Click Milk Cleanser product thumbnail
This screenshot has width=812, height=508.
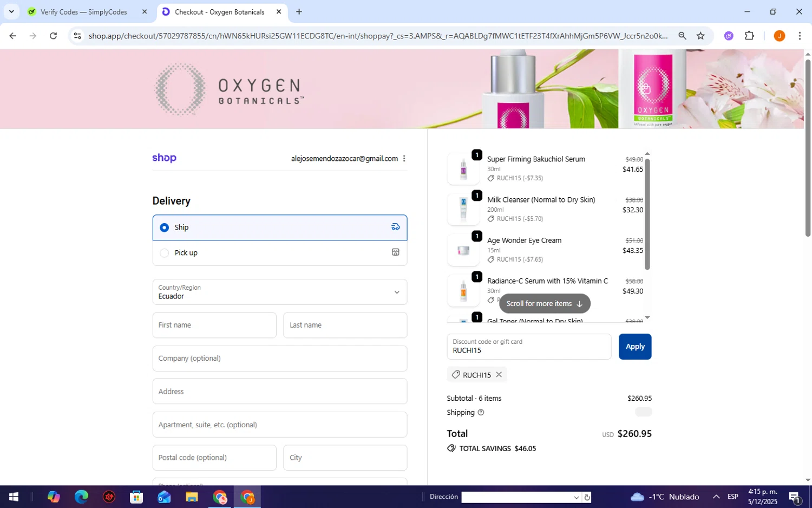click(463, 209)
